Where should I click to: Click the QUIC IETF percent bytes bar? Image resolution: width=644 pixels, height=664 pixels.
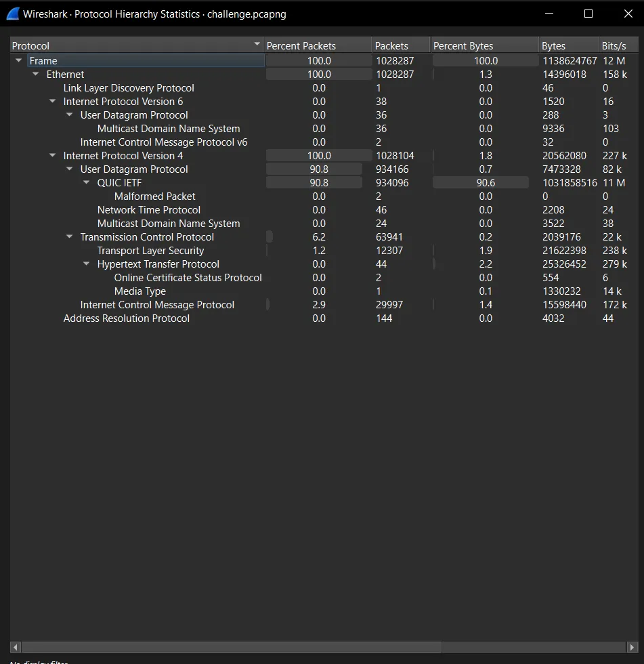pyautogui.click(x=481, y=183)
